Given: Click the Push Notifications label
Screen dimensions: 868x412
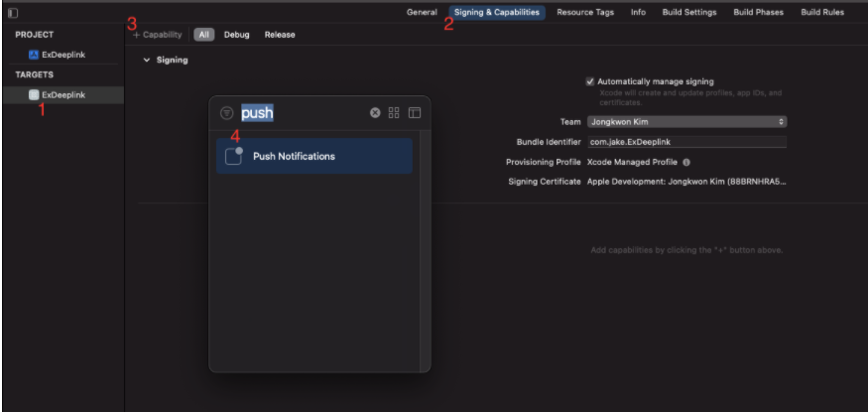Looking at the screenshot, I should 294,156.
